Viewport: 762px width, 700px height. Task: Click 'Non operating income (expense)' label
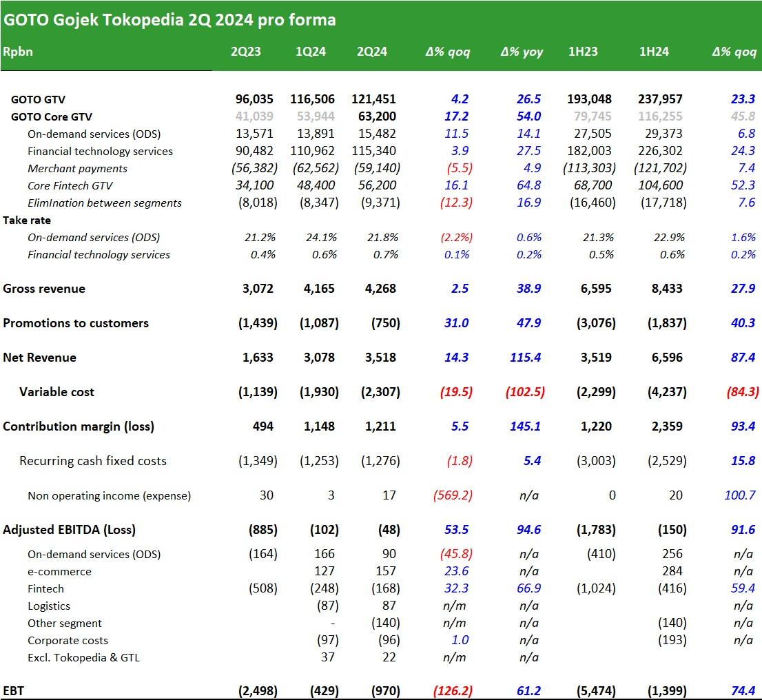110,496
